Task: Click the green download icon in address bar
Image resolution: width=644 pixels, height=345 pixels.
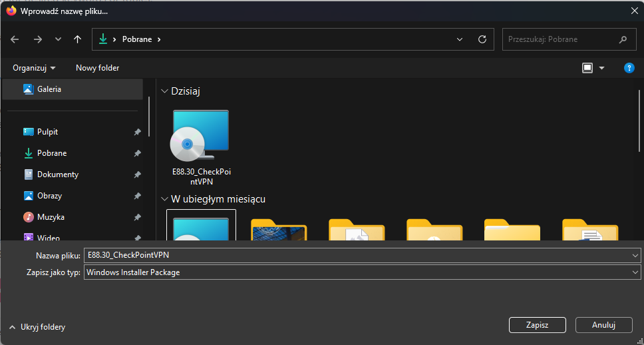Action: click(x=102, y=39)
